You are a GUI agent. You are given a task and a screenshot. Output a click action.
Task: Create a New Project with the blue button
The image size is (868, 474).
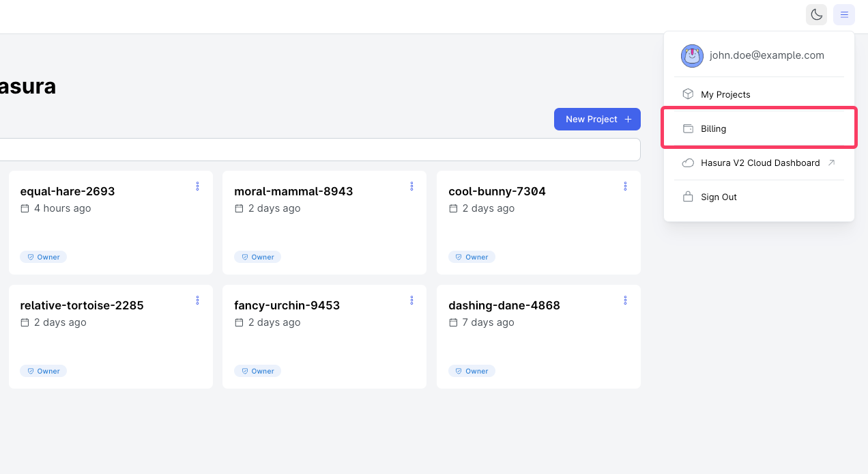597,119
